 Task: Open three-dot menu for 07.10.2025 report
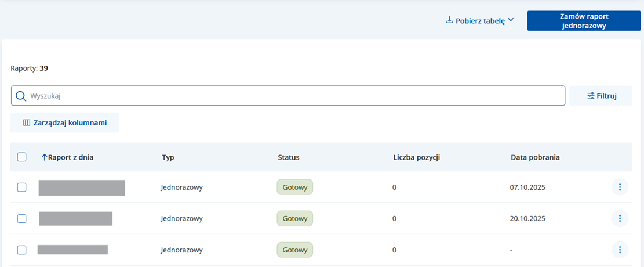pyautogui.click(x=620, y=187)
